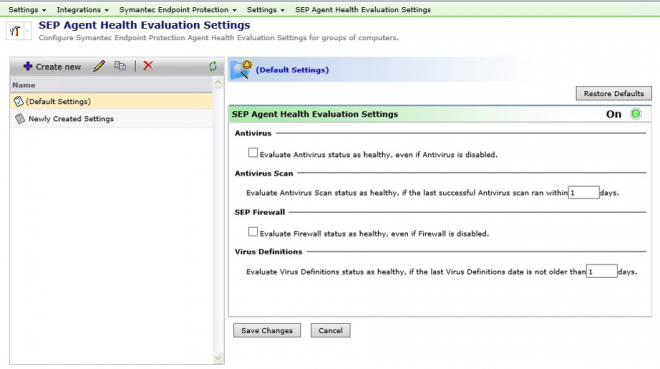Viewport: 660px width, 369px height.
Task: Click the clone settings copy icon
Action: click(120, 66)
